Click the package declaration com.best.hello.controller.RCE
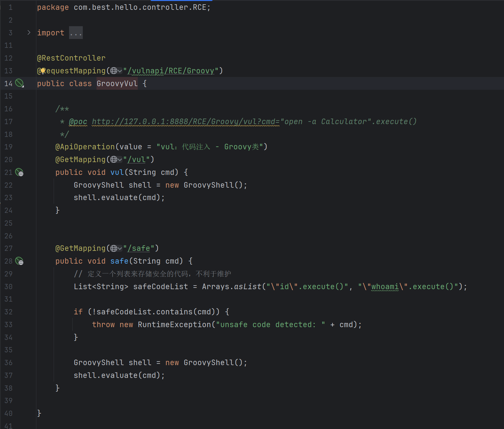504x429 pixels. click(140, 7)
